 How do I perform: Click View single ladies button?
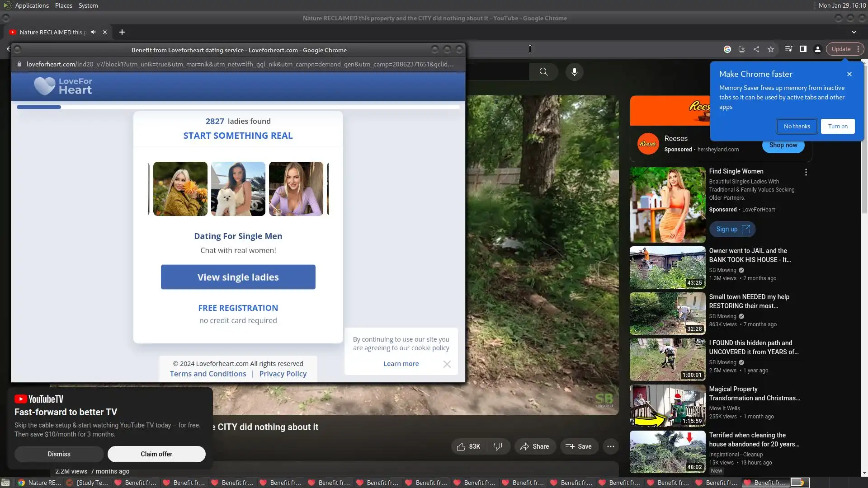(238, 277)
